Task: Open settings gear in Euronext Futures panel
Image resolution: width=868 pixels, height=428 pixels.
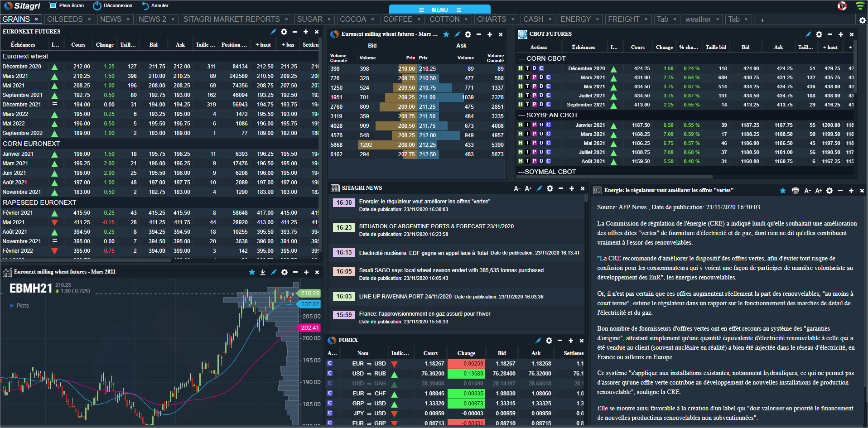Action: coord(284,32)
